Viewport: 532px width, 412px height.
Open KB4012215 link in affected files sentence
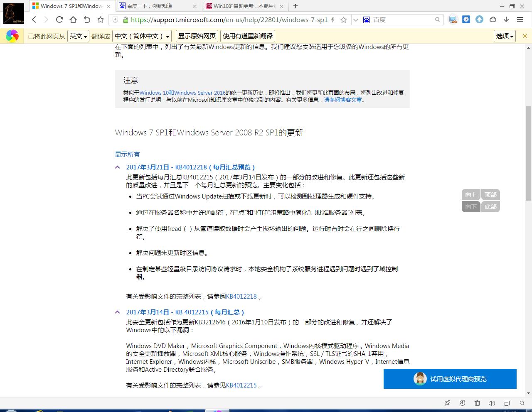pos(241,385)
